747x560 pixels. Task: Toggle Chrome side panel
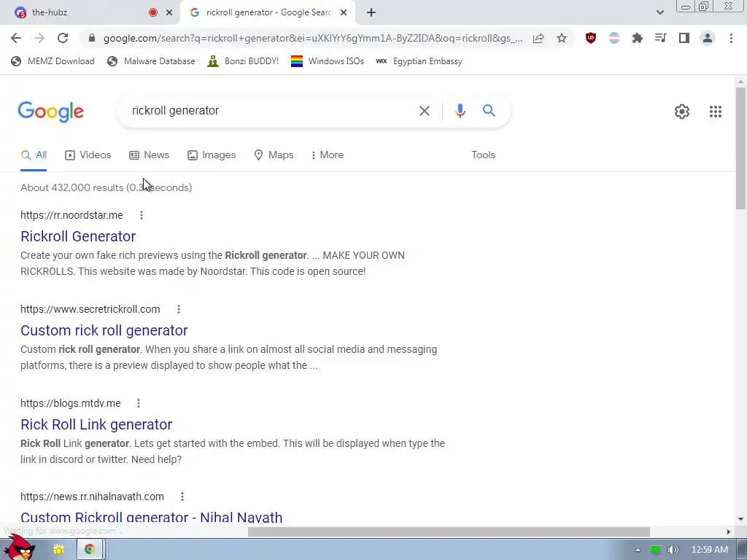[x=684, y=38]
